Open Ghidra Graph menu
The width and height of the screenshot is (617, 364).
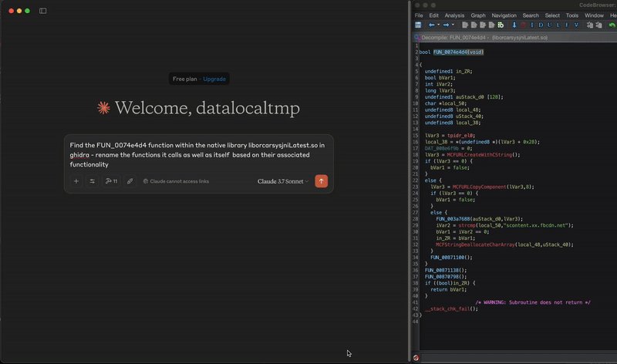coord(478,15)
